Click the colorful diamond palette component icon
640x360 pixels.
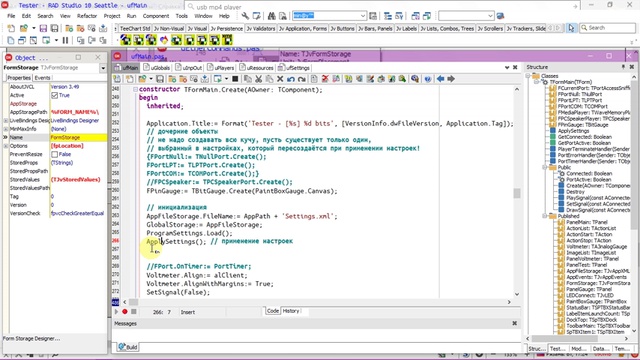point(164,40)
